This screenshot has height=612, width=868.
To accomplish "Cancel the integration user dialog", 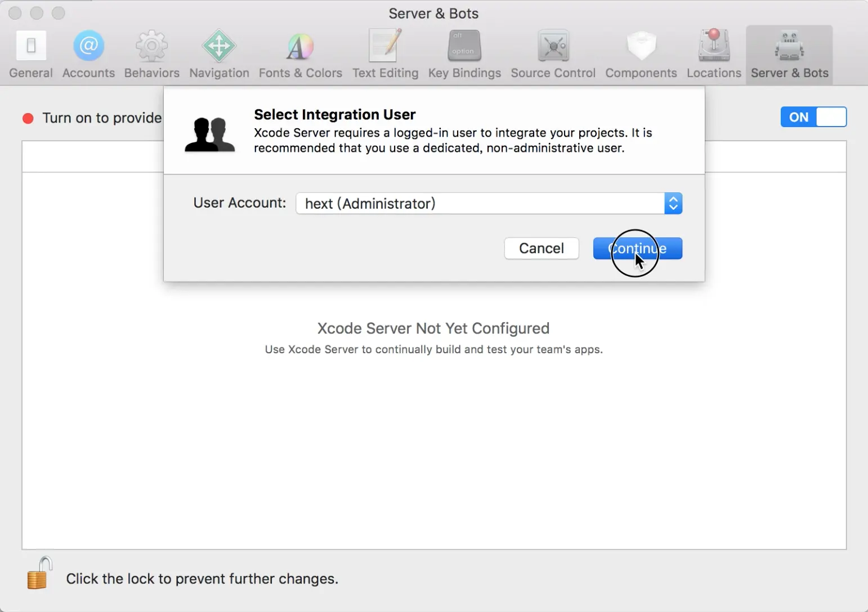I will click(x=542, y=249).
